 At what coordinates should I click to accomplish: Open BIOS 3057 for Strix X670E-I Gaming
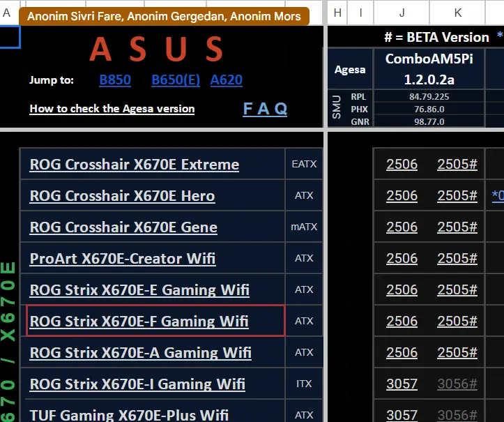pyautogui.click(x=402, y=384)
